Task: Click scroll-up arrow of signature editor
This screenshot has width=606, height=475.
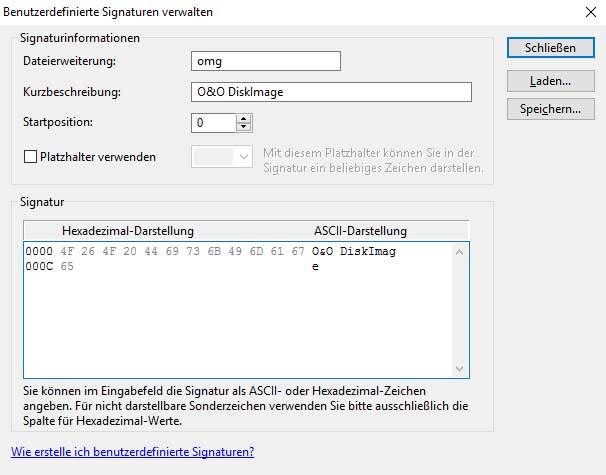Action: (459, 252)
